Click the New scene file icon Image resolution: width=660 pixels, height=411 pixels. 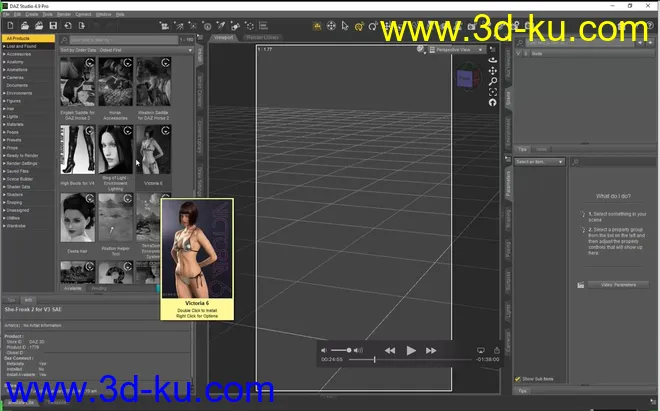point(9,25)
